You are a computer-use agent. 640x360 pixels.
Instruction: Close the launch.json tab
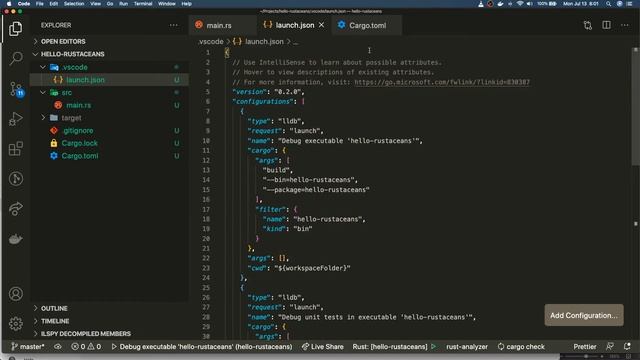(x=322, y=25)
